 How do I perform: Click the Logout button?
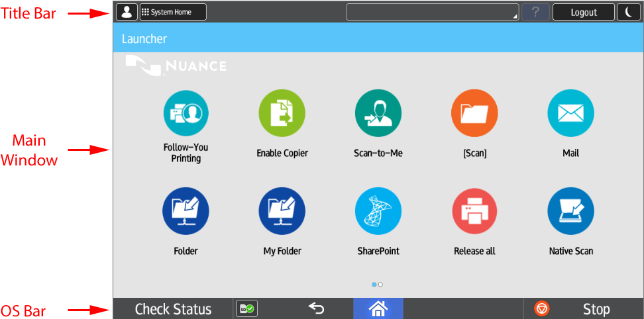[x=583, y=12]
